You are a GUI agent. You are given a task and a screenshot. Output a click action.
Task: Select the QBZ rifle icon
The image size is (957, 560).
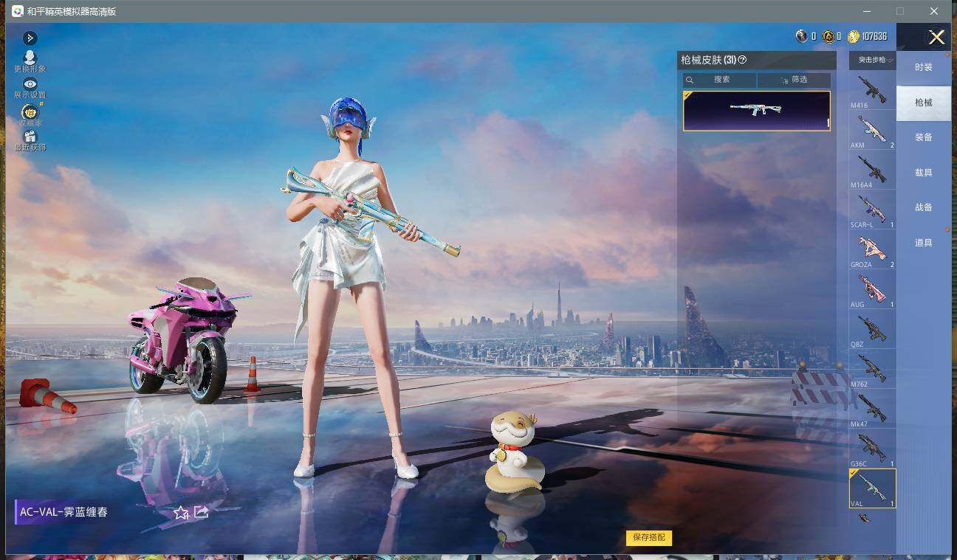point(872,330)
